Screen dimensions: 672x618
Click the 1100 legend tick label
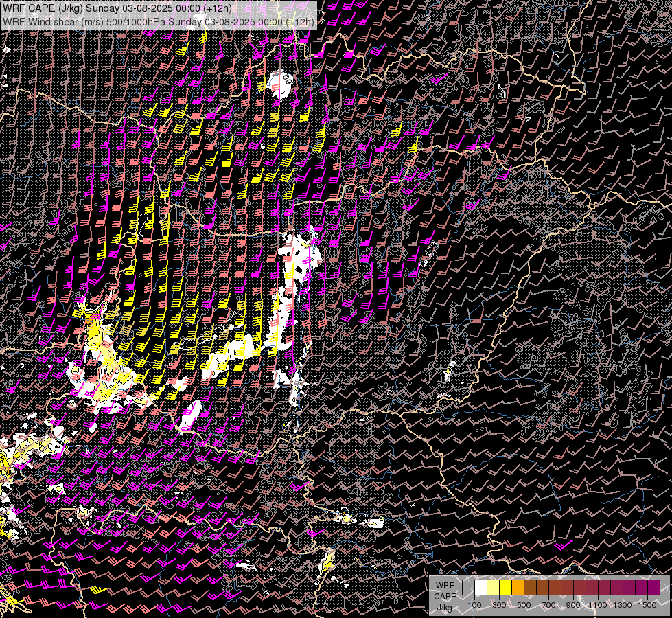point(597,605)
